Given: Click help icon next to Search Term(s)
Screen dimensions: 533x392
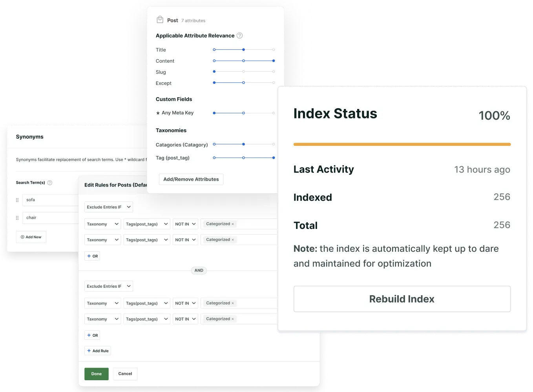Looking at the screenshot, I should click(x=49, y=182).
